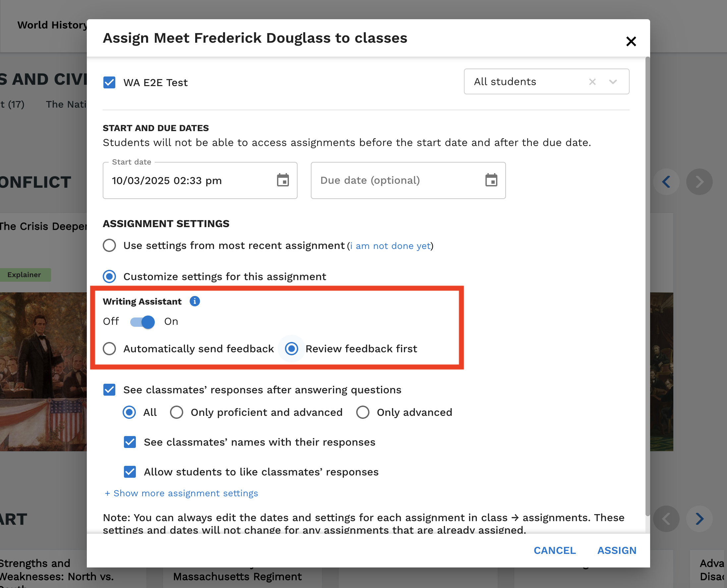Open the Due date calendar picker icon
The image size is (727, 588).
(x=491, y=180)
